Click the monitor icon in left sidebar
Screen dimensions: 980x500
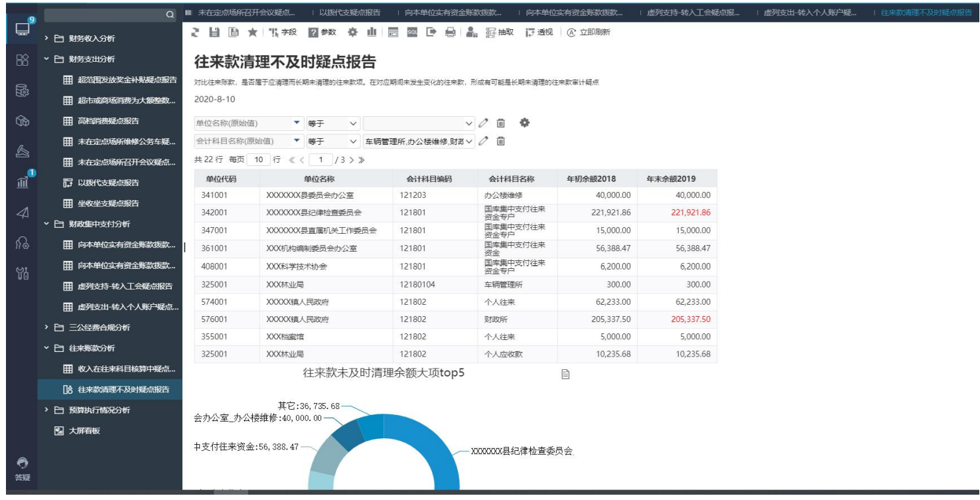coord(22,29)
